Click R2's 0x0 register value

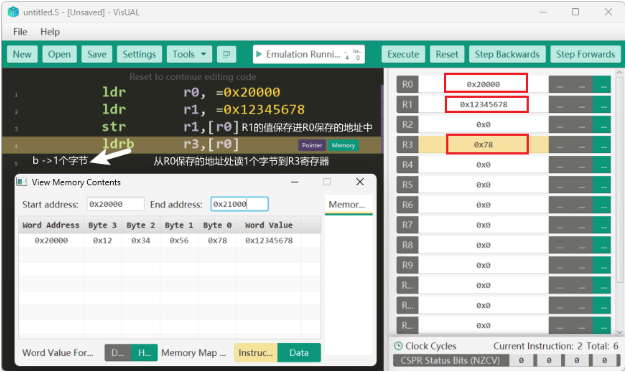point(483,124)
